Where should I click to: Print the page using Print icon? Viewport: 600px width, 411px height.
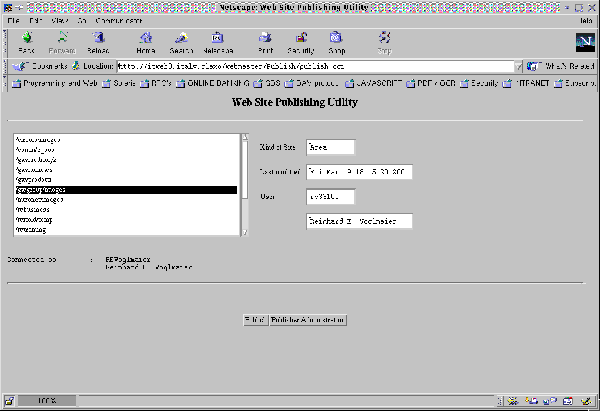[x=265, y=41]
